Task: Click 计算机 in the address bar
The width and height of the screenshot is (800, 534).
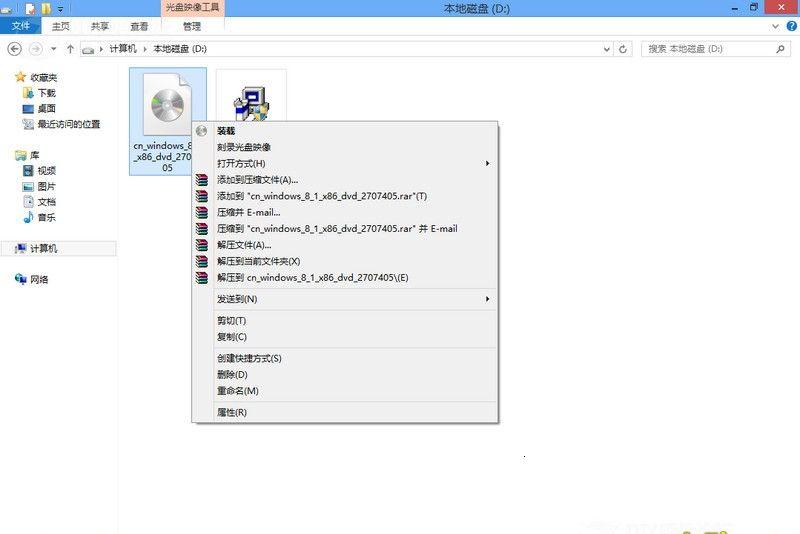Action: [123, 49]
